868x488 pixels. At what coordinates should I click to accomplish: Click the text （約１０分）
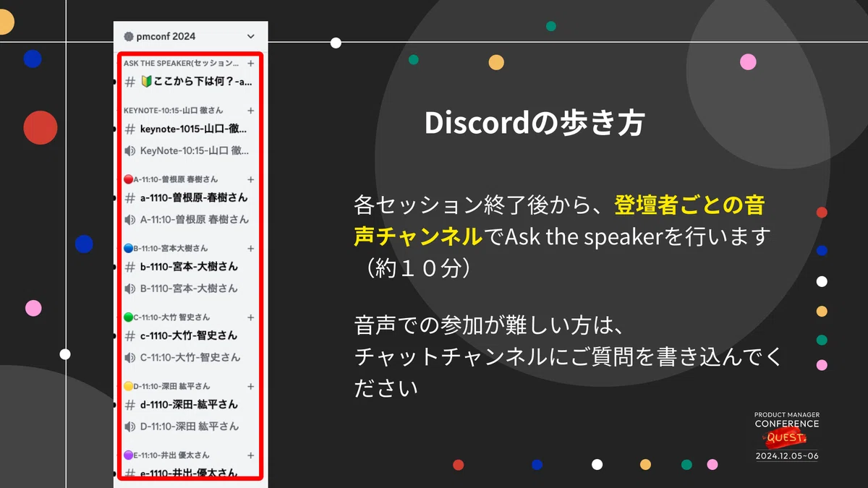coord(418,268)
